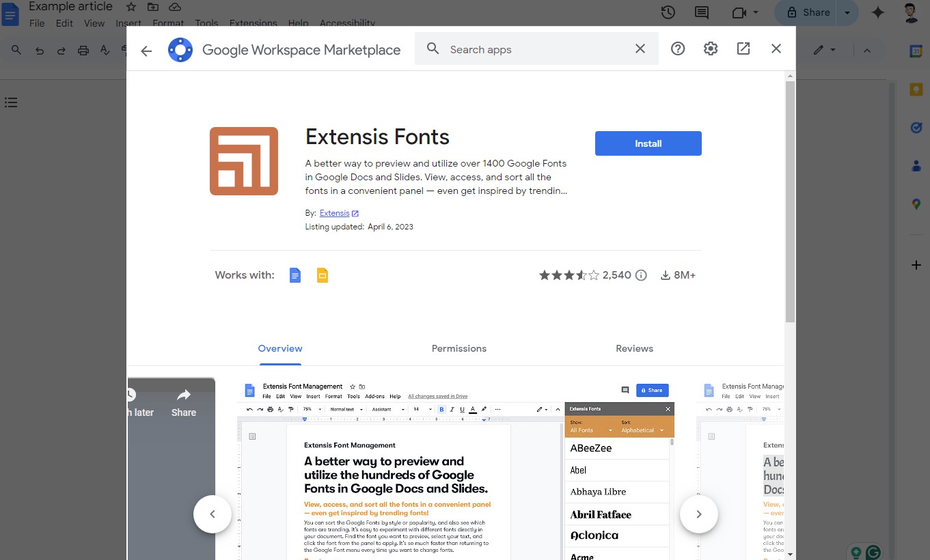Close the Marketplace dialog
Image resolution: width=930 pixels, height=560 pixels.
776,48
